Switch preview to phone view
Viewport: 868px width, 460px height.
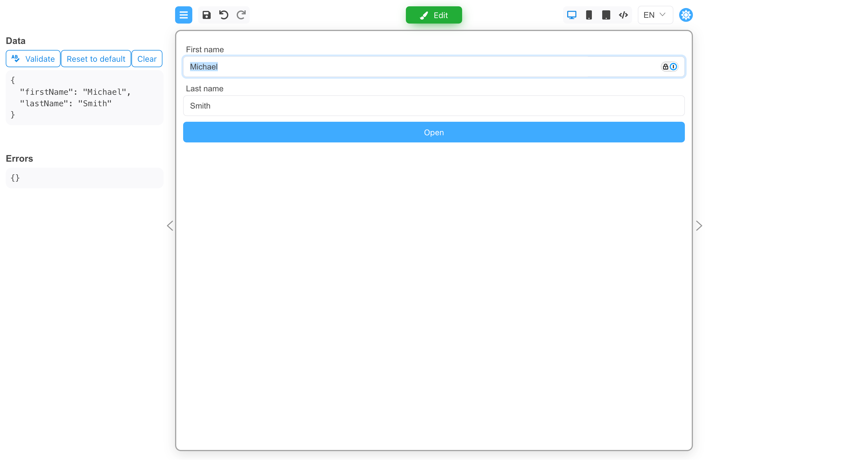pos(589,15)
